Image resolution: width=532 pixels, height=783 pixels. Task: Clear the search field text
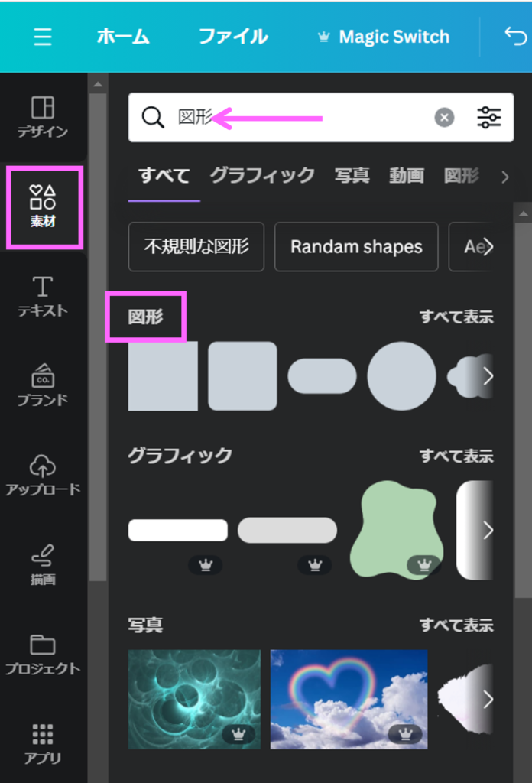[x=444, y=117]
